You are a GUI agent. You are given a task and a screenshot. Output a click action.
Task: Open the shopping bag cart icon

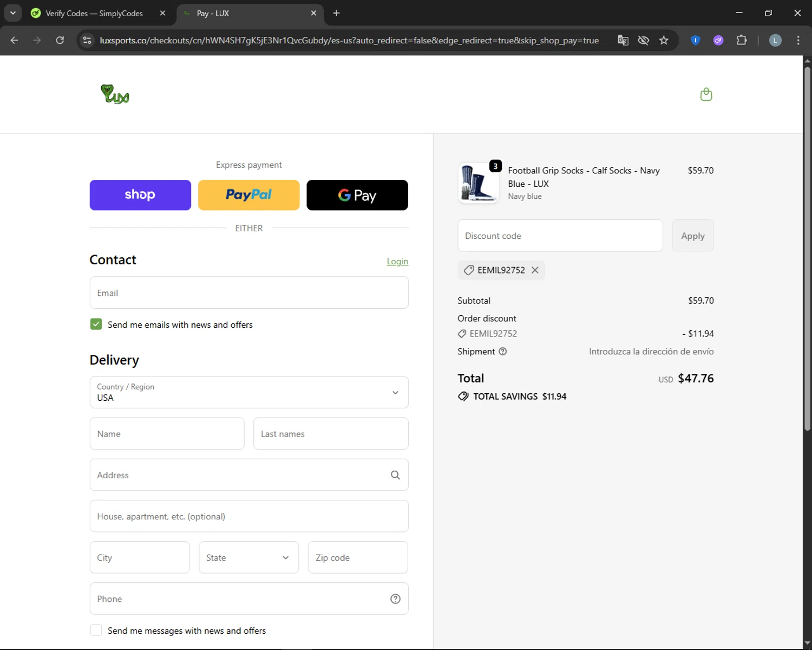point(706,94)
